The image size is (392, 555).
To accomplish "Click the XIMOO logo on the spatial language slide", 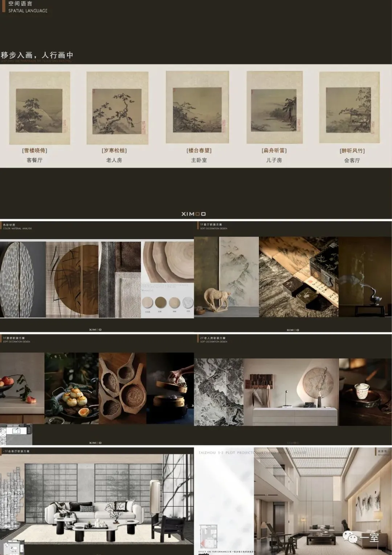I will 193,214.
